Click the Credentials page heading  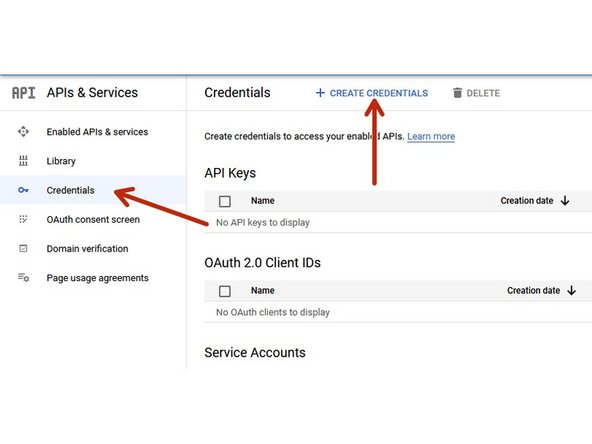(x=237, y=92)
